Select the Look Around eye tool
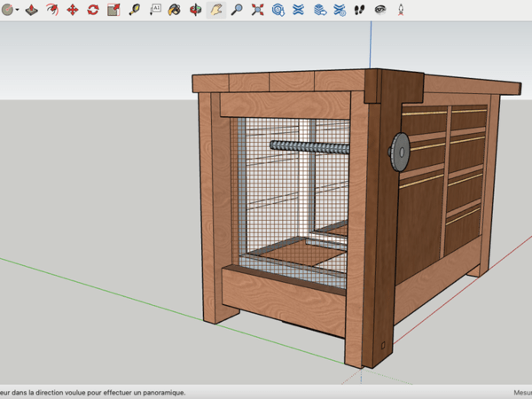The width and height of the screenshot is (532, 399). point(379,10)
